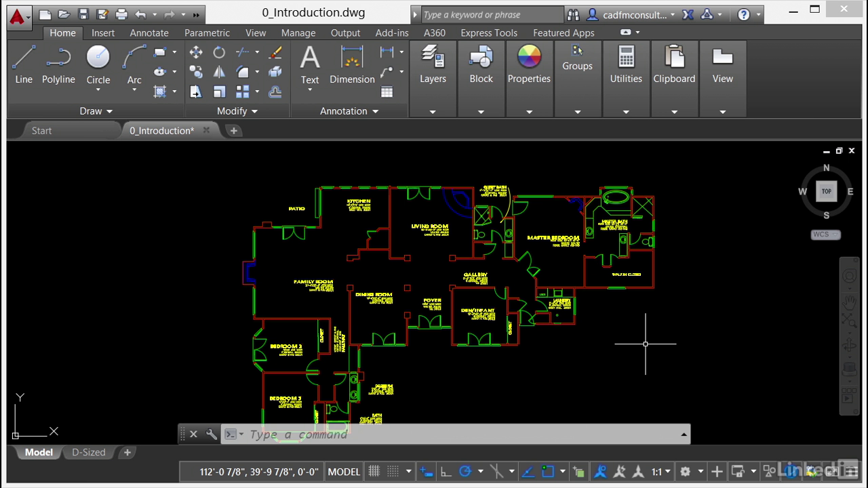Open the Dimension tool
868x488 pixels.
(352, 65)
